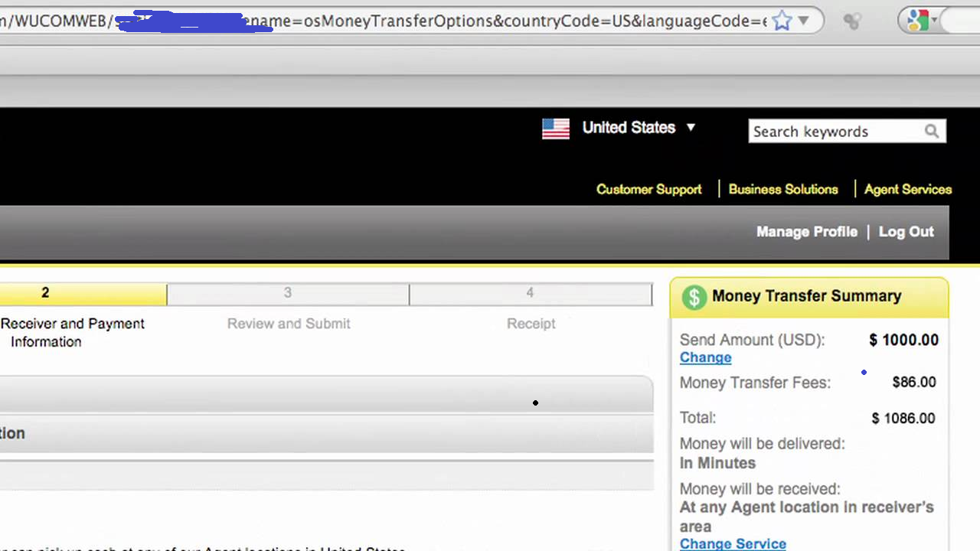Image resolution: width=980 pixels, height=551 pixels.
Task: Click the 'Money will be received:' label
Action: coord(760,488)
